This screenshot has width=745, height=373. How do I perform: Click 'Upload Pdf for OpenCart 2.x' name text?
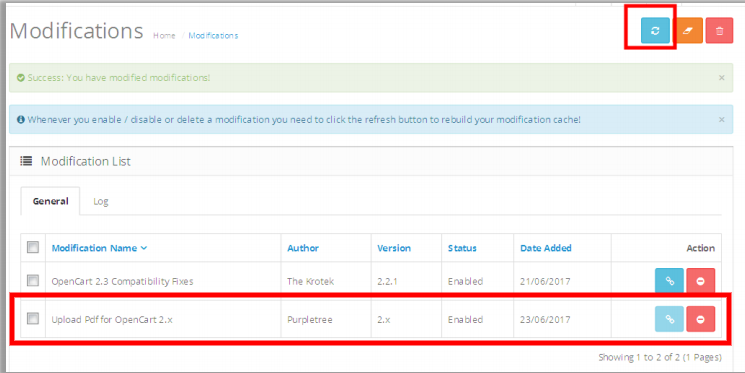[x=112, y=320]
